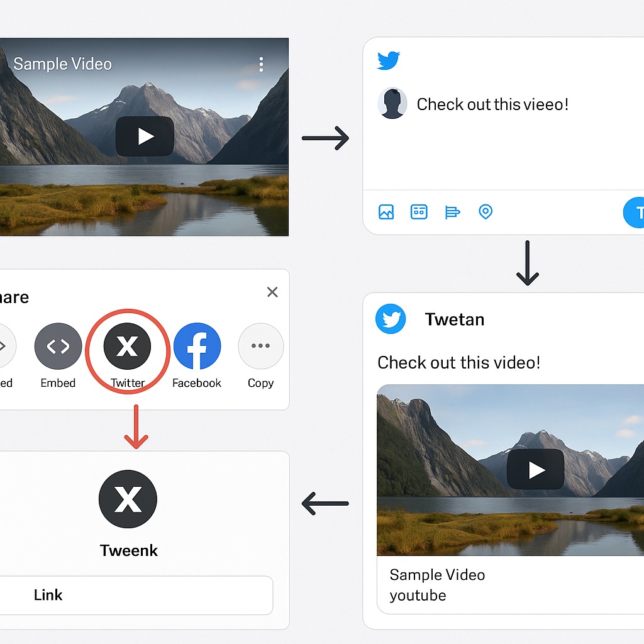
Task: Click the Embed label in share dialog
Action: coord(58,383)
